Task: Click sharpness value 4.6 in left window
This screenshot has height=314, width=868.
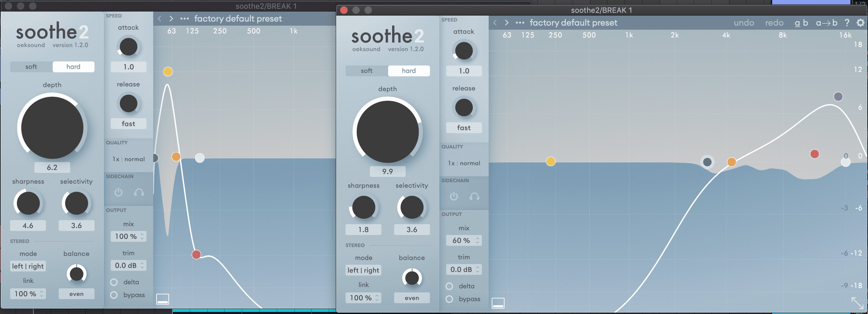Action: click(28, 226)
